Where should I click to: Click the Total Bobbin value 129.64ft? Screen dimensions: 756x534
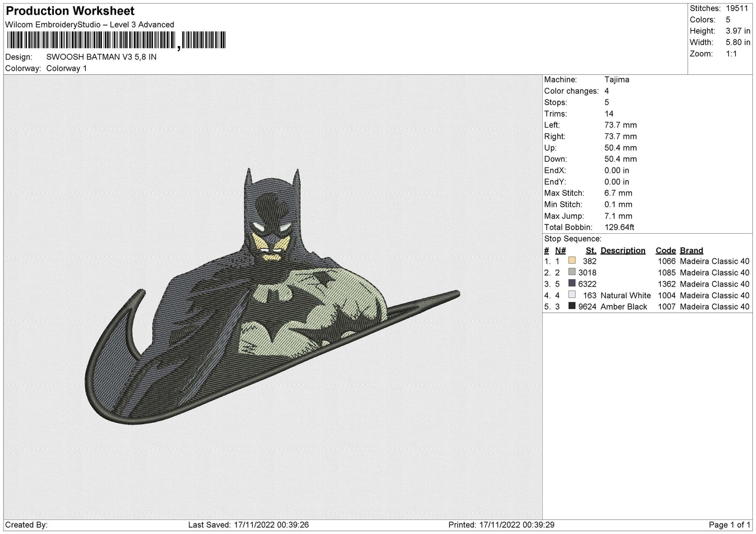[619, 228]
